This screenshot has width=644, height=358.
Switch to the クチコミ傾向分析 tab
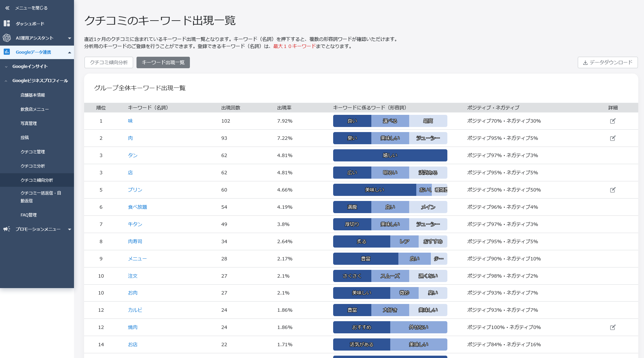[108, 62]
